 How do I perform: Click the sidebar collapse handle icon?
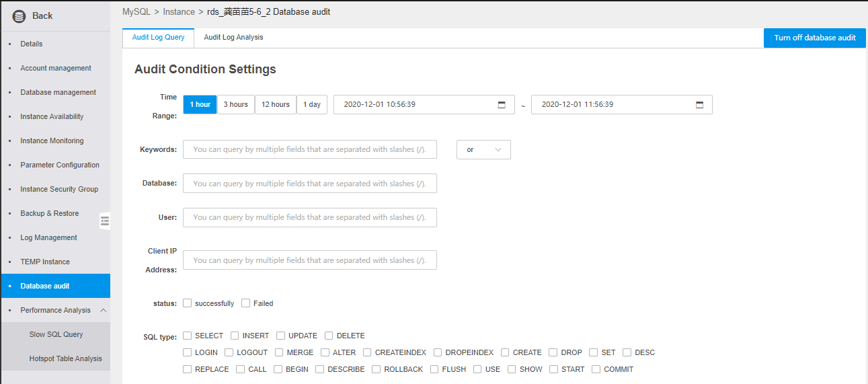(105, 221)
